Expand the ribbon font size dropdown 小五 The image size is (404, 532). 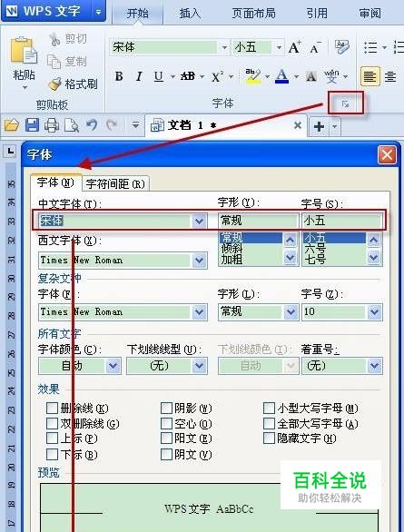pos(279,47)
